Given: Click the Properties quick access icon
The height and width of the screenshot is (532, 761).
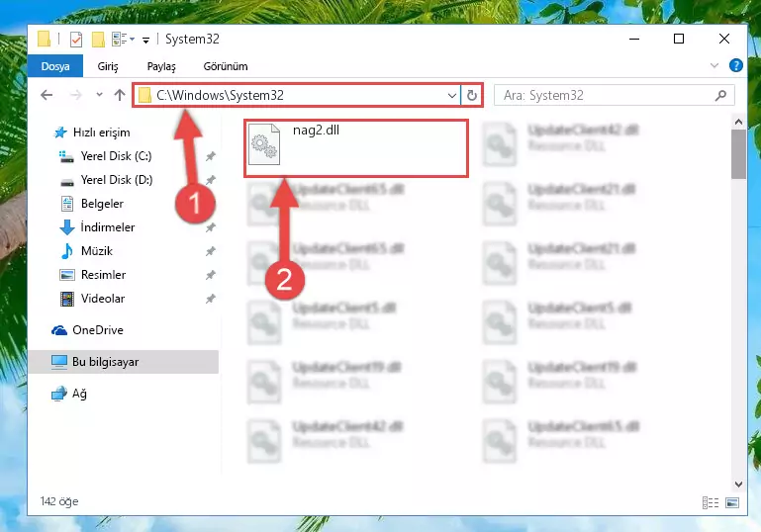Looking at the screenshot, I should (76, 39).
